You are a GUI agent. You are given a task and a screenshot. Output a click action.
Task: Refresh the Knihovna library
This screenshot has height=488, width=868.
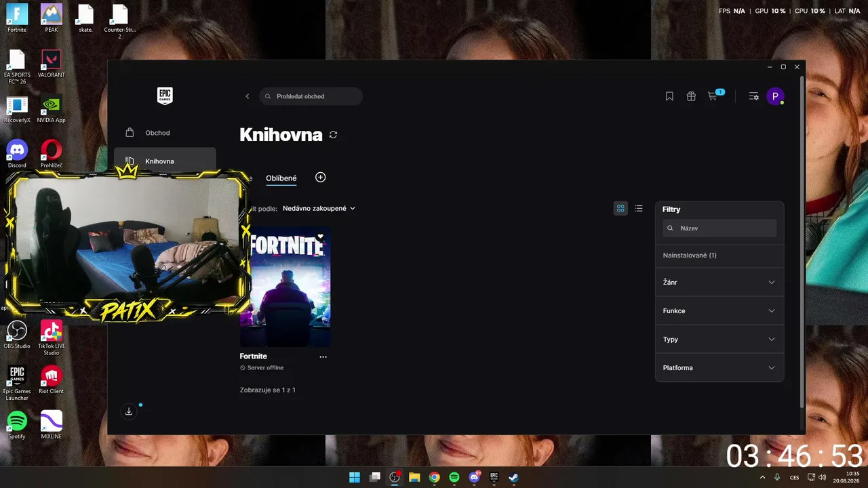pyautogui.click(x=333, y=135)
